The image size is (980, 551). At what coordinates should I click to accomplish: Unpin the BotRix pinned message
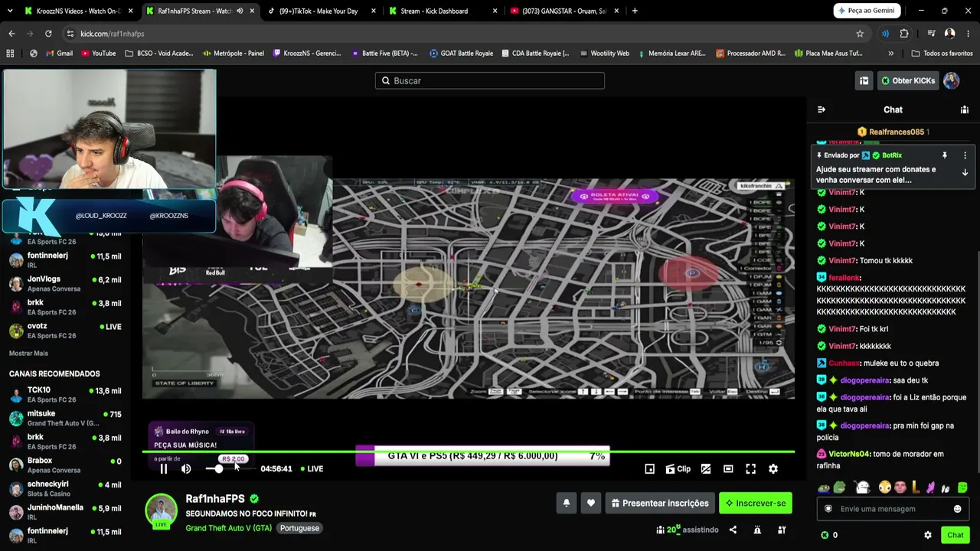coord(945,155)
